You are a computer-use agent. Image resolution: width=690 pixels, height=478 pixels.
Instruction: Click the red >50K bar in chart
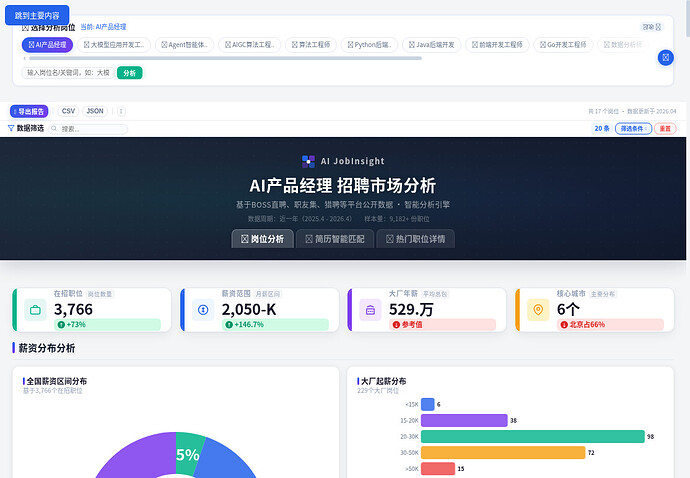438,469
